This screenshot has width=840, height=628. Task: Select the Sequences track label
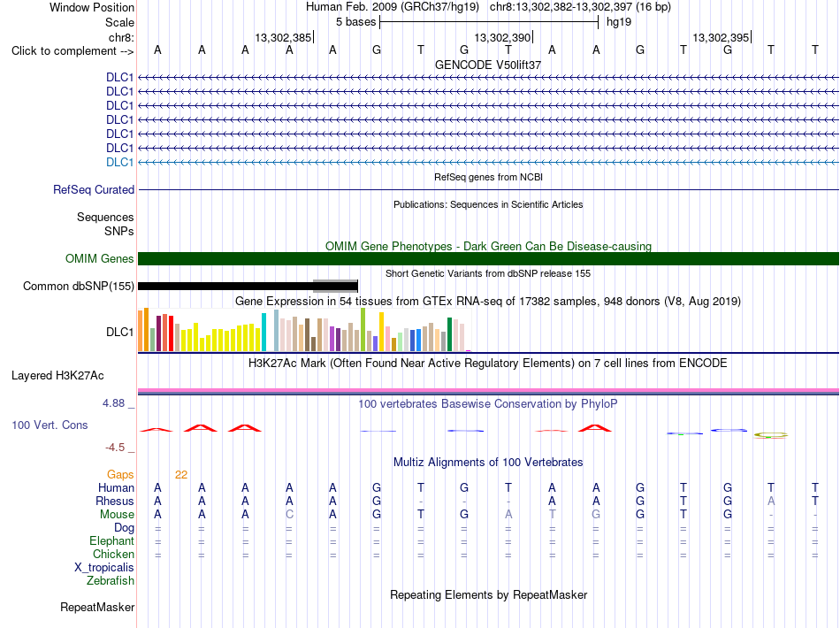point(105,217)
